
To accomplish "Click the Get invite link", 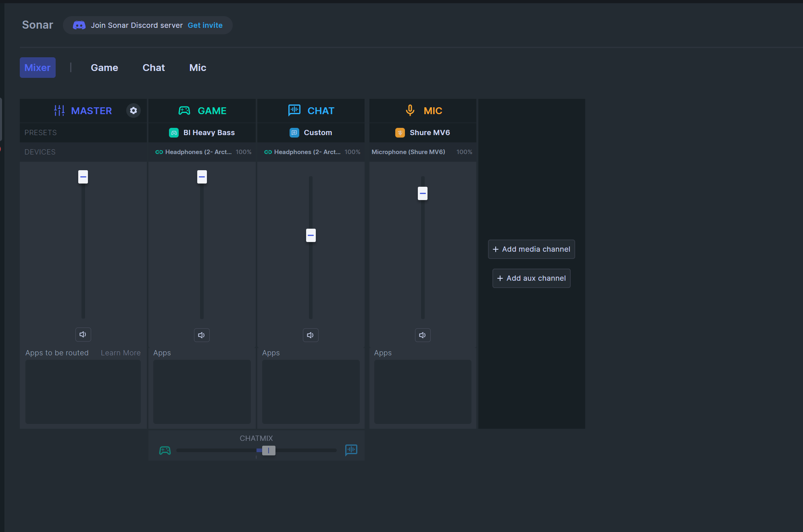I will click(205, 25).
